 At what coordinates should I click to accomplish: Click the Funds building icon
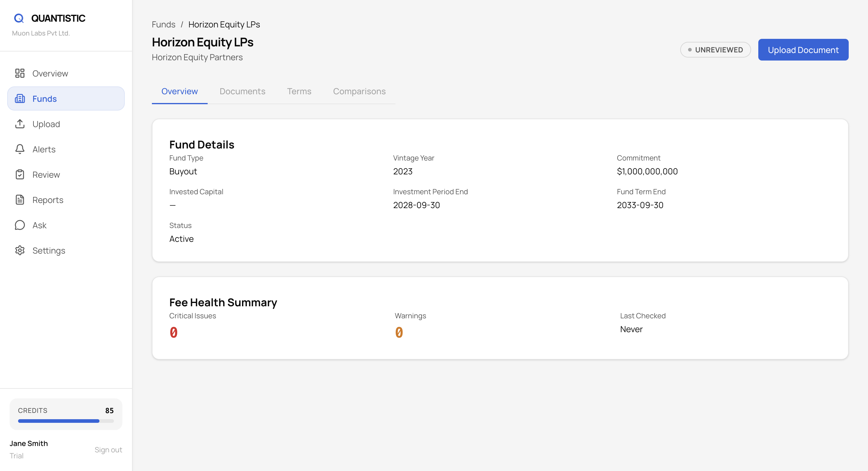coord(20,99)
